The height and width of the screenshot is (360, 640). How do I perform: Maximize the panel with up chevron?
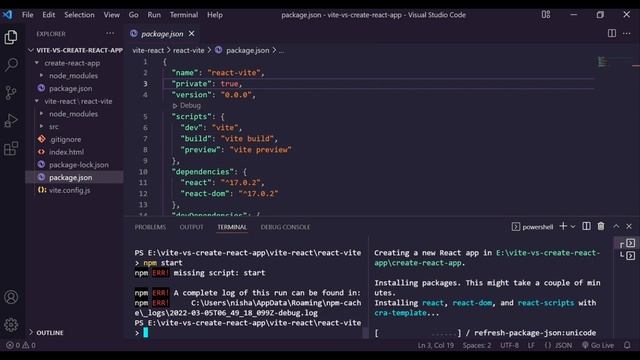click(x=616, y=226)
